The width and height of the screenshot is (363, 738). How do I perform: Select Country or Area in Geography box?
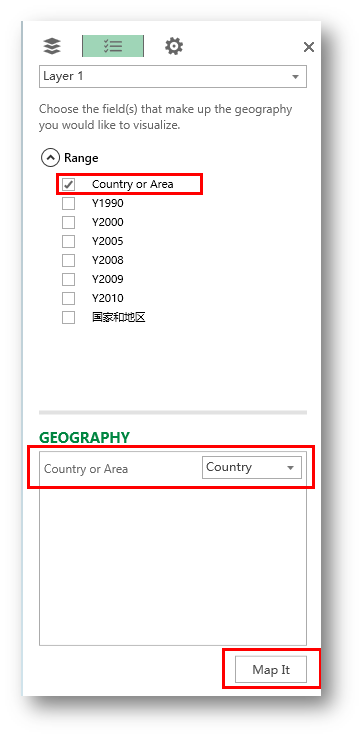86,469
